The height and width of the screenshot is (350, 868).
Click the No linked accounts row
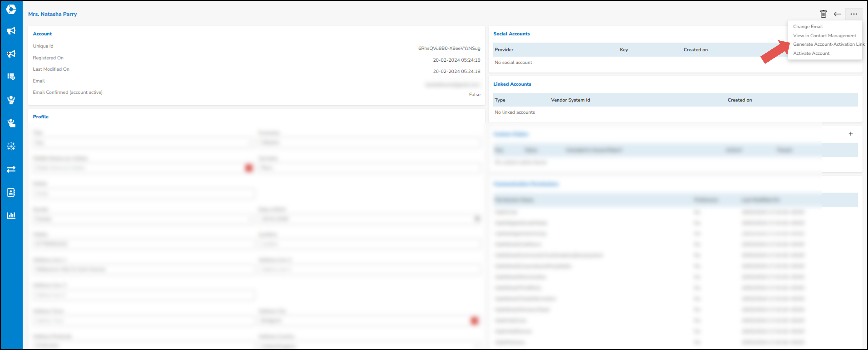[x=515, y=112]
